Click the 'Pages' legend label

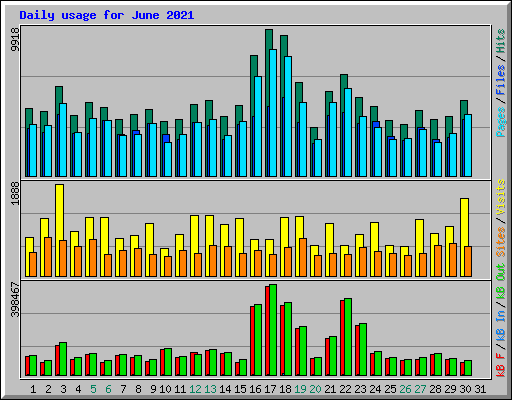(501, 122)
